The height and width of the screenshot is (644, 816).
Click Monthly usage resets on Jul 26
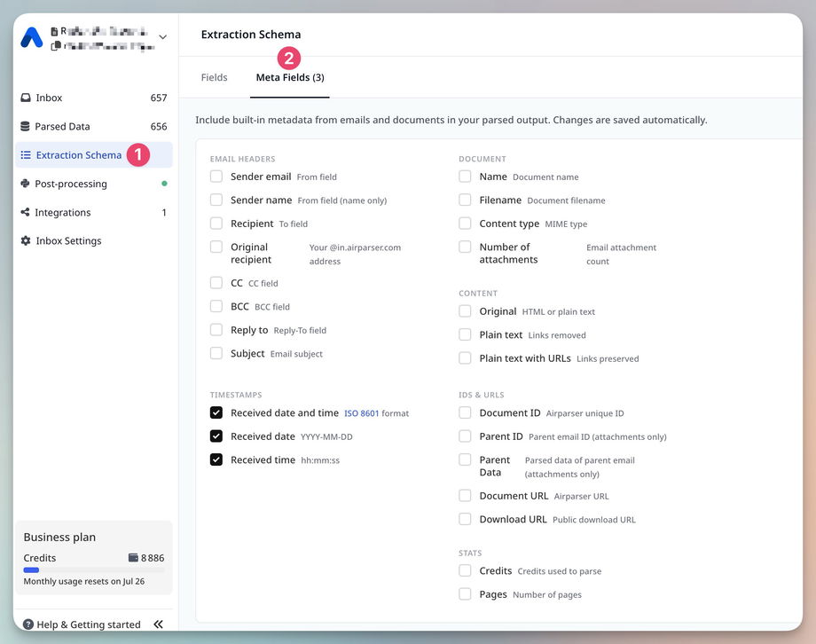[83, 581]
